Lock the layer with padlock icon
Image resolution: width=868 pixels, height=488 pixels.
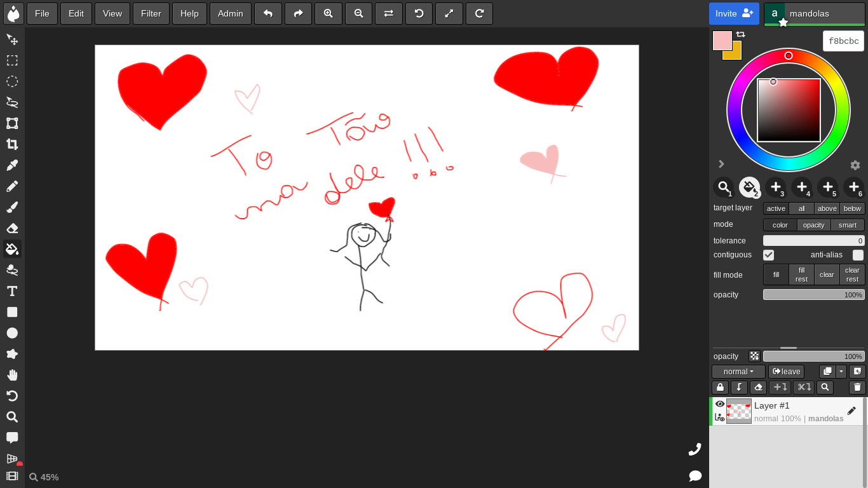720,388
